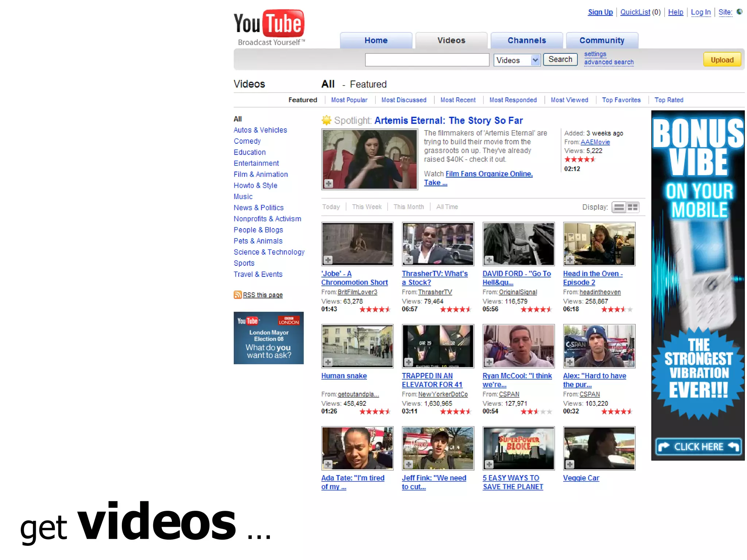Open the QuickList link
The height and width of the screenshot is (560, 747).
coord(635,12)
